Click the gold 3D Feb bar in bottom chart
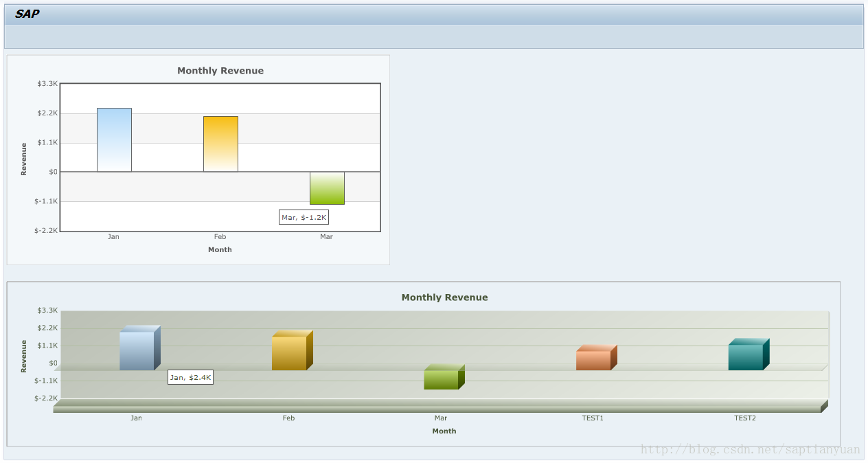The width and height of the screenshot is (868, 463). 293,350
